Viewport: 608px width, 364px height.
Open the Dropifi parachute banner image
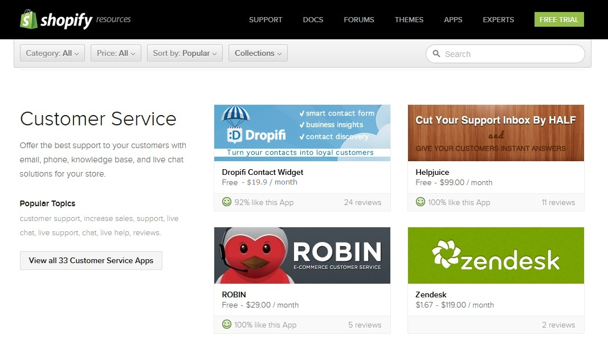[x=302, y=133]
